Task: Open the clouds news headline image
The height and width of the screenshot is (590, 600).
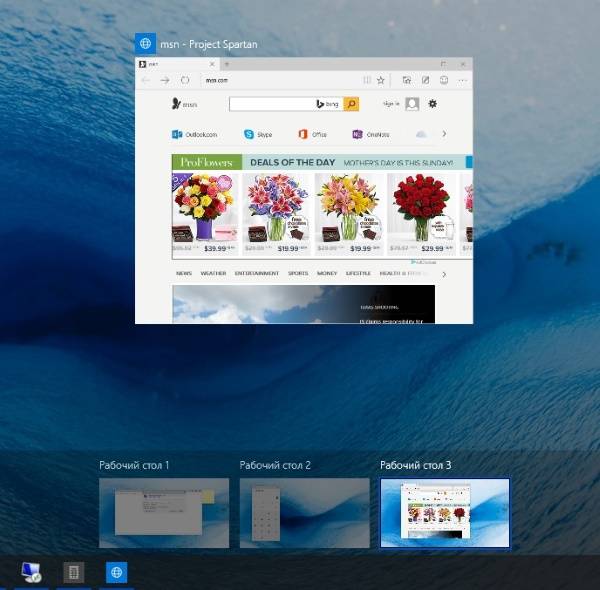Action: coord(303,304)
